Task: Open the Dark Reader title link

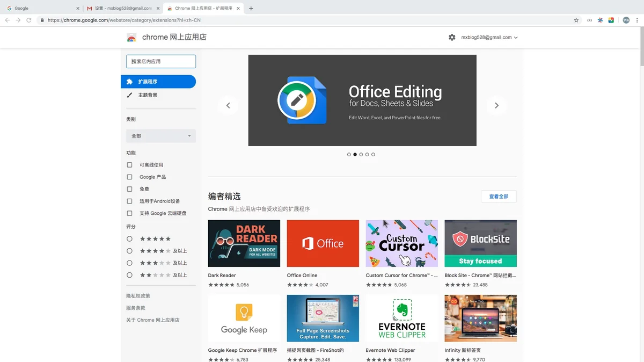Action: (x=222, y=276)
